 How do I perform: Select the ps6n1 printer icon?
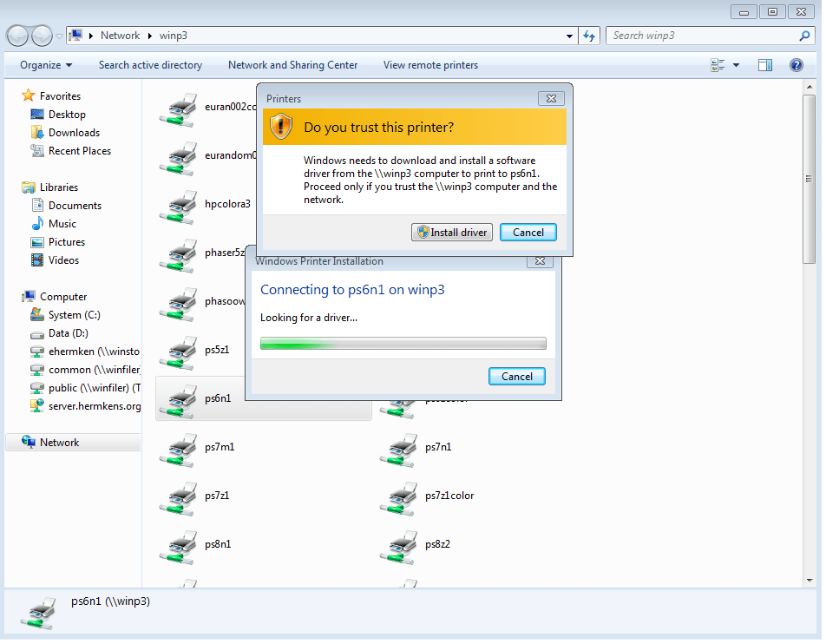point(179,401)
